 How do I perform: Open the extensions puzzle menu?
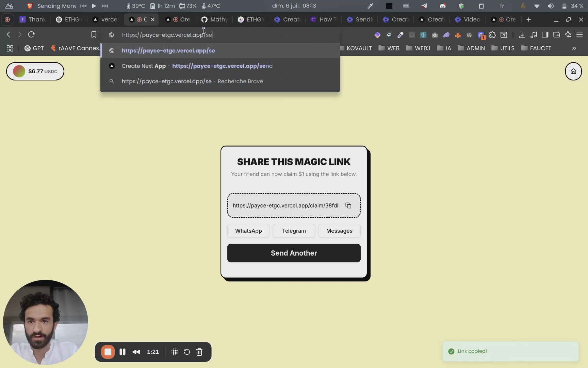(492, 35)
